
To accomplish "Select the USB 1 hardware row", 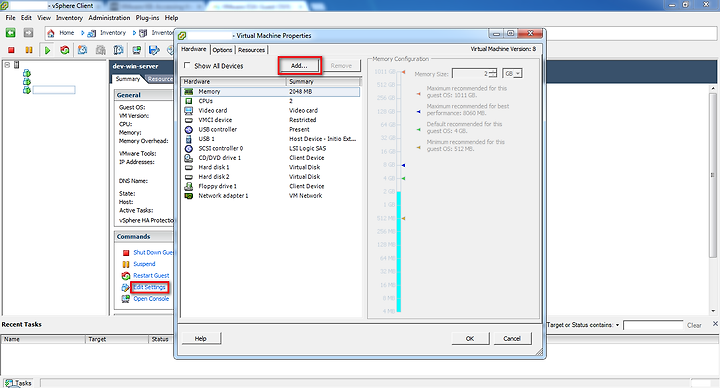I will click(x=270, y=139).
